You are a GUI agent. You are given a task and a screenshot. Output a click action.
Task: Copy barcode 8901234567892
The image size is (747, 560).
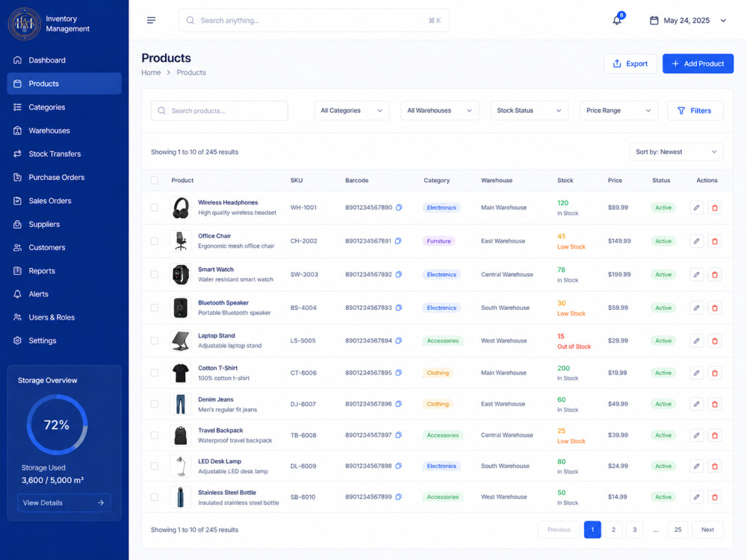coord(399,274)
